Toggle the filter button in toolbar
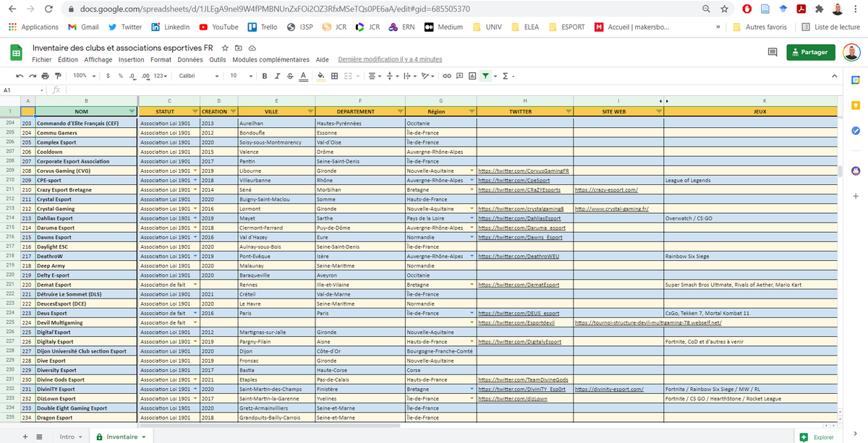 pos(485,76)
